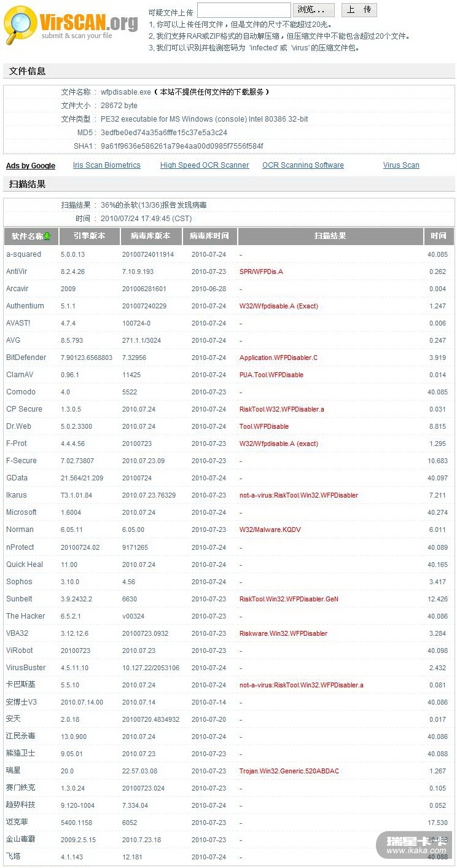Sort by the 病毒库时间 column header
The image size is (457, 868).
coord(209,237)
